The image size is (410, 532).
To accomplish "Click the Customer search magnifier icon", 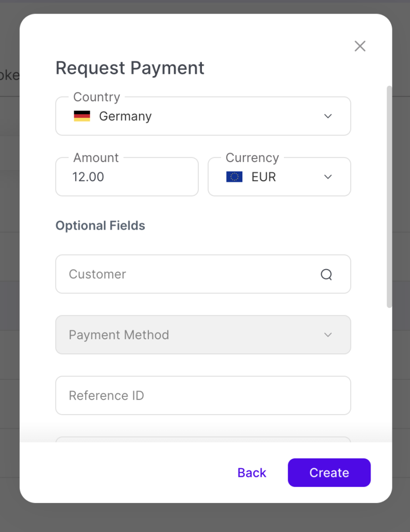I will [x=326, y=274].
